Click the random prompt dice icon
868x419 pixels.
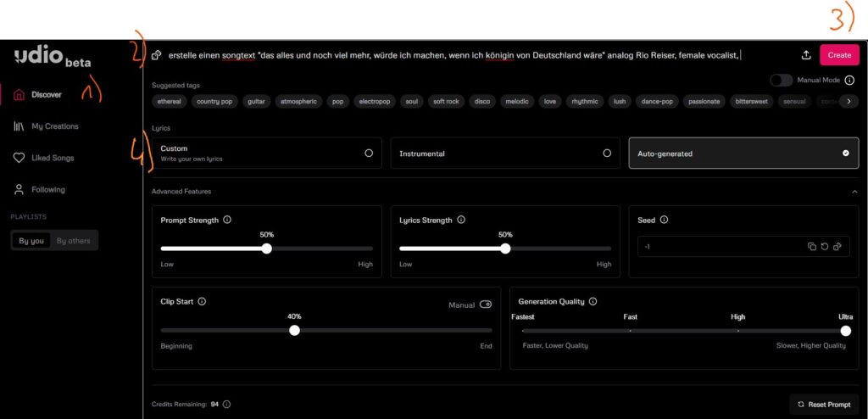point(157,56)
